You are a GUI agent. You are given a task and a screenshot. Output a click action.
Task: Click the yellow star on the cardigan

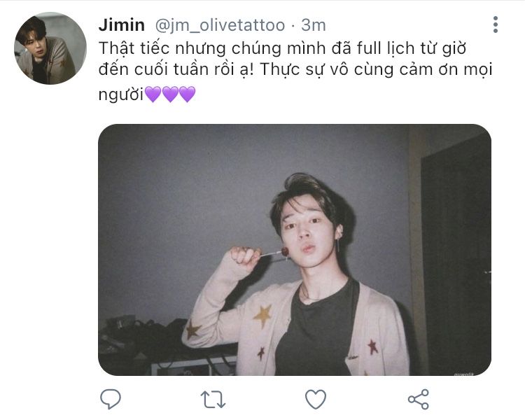point(262,316)
